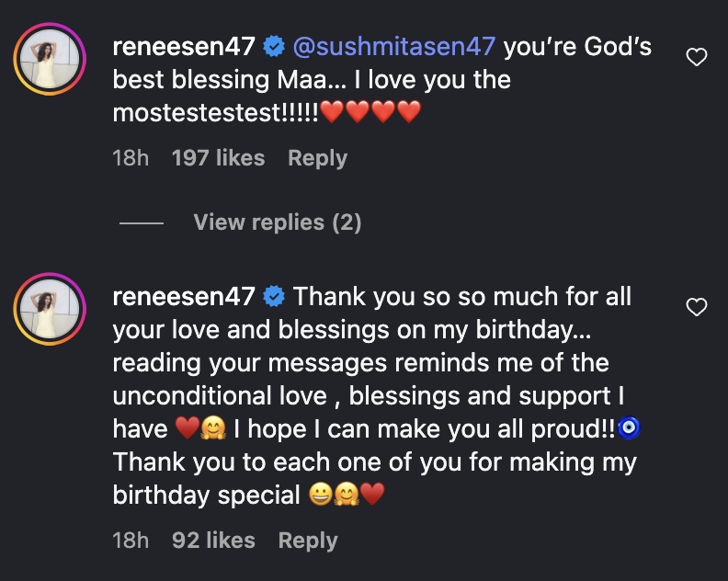Click the evil eye emoji in second comment
The width and height of the screenshot is (728, 581).
tap(629, 428)
